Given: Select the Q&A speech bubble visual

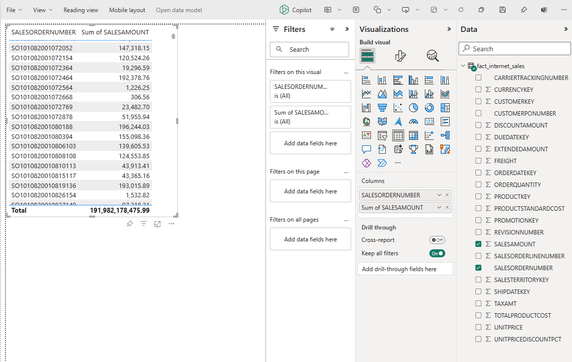Looking at the screenshot, I should point(366,149).
